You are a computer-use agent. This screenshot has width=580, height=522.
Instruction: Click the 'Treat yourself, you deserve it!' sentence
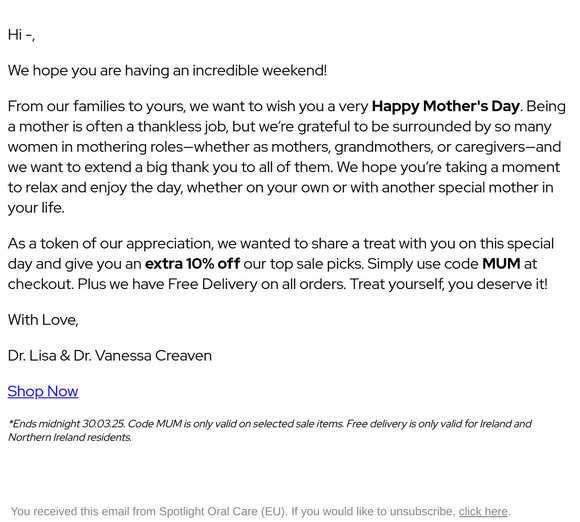[x=449, y=284]
